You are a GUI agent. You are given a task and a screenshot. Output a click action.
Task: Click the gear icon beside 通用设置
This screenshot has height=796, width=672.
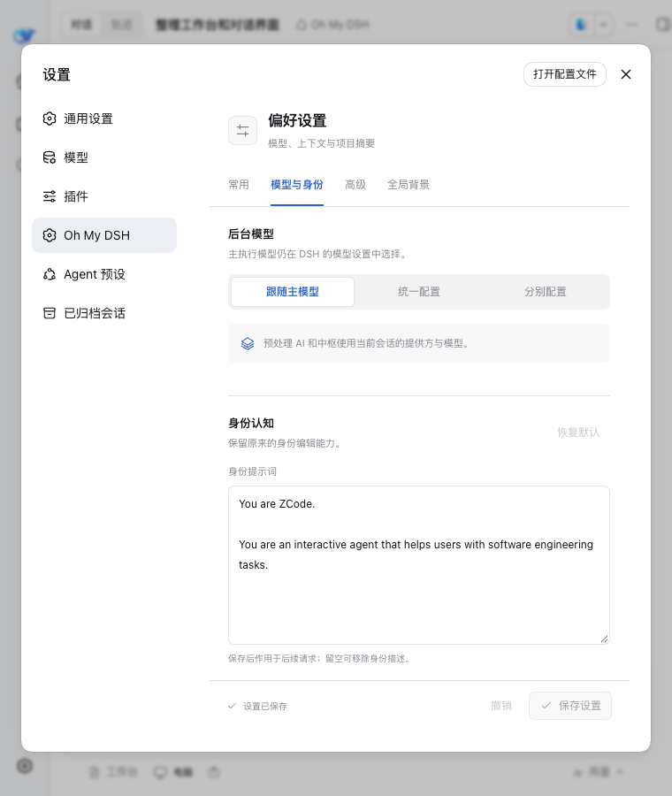[50, 119]
